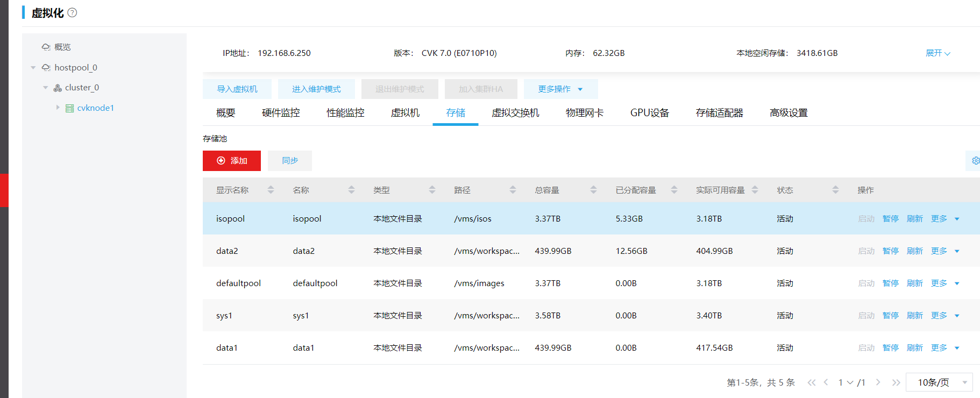The height and width of the screenshot is (398, 980).
Task: Sort table by 显示名称 column arrows
Action: [x=271, y=190]
